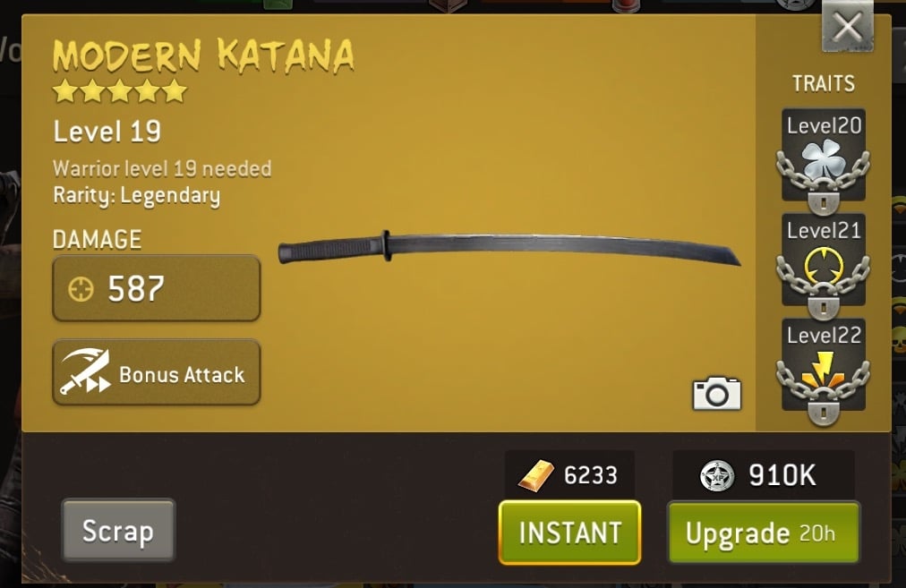The height and width of the screenshot is (588, 906).
Task: Select the locked Level21 target trait
Action: (x=824, y=265)
